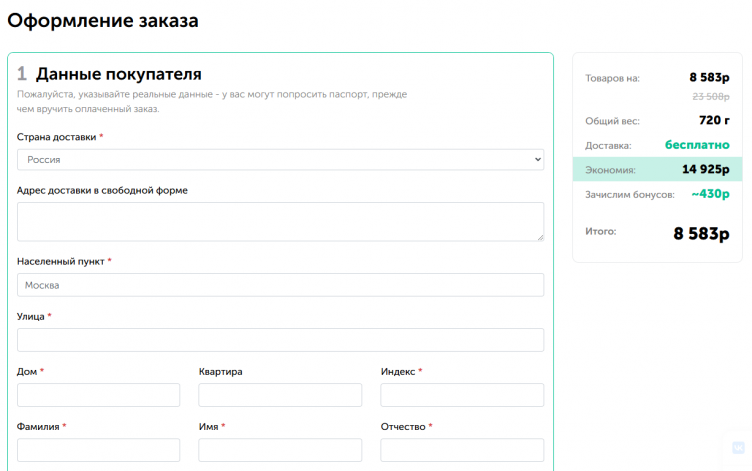Click the total weight 720 г

[714, 120]
